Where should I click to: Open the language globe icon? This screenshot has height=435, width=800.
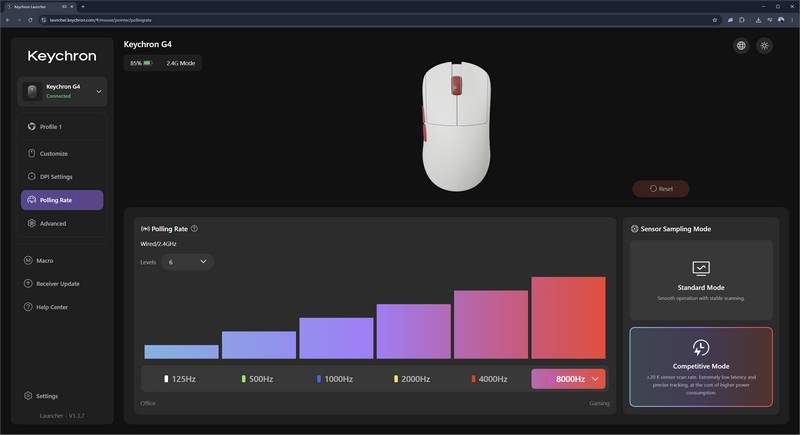coord(741,45)
